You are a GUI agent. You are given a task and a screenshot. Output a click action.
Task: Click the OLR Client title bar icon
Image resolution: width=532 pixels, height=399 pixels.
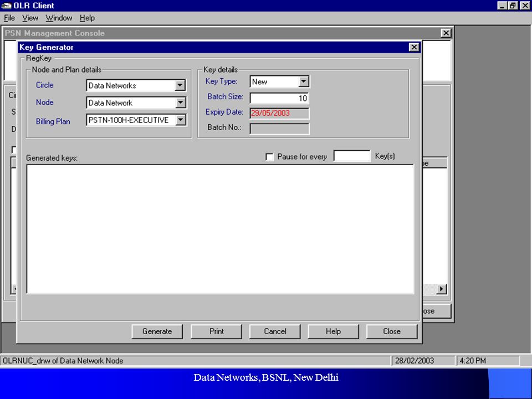click(x=7, y=6)
